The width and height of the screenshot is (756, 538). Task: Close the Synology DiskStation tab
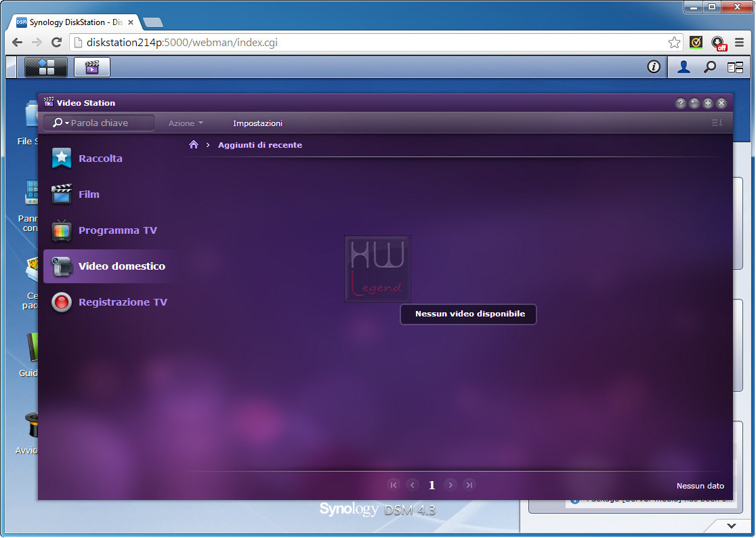(x=131, y=22)
